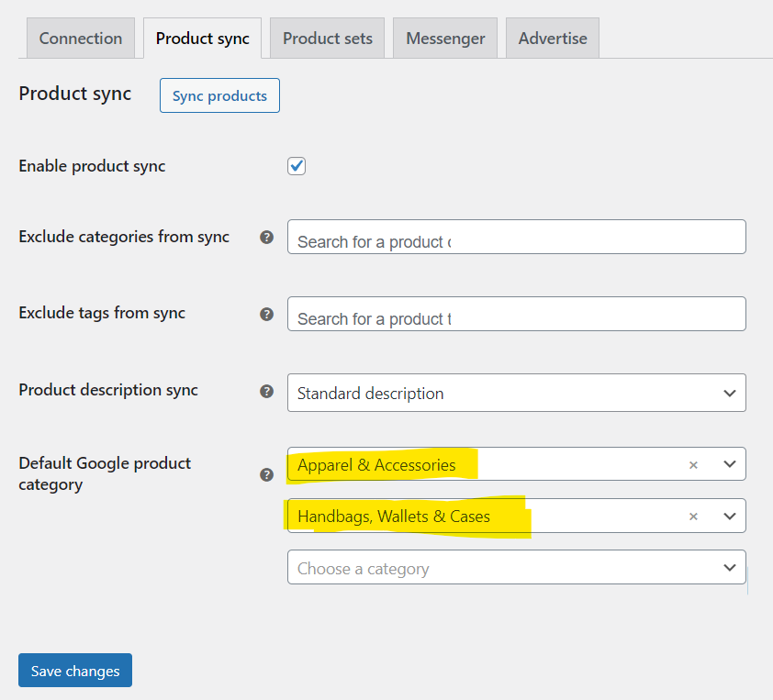Show help for Default Google product category
773x700 pixels.
(x=267, y=475)
